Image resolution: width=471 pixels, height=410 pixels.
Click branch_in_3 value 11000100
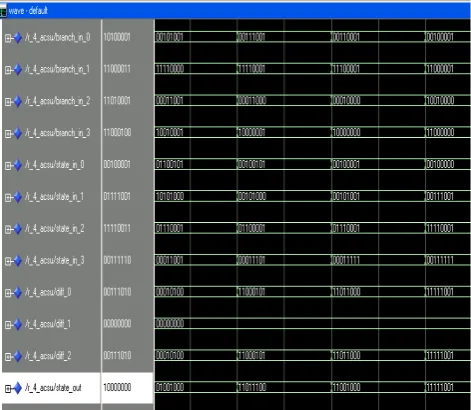pyautogui.click(x=117, y=133)
